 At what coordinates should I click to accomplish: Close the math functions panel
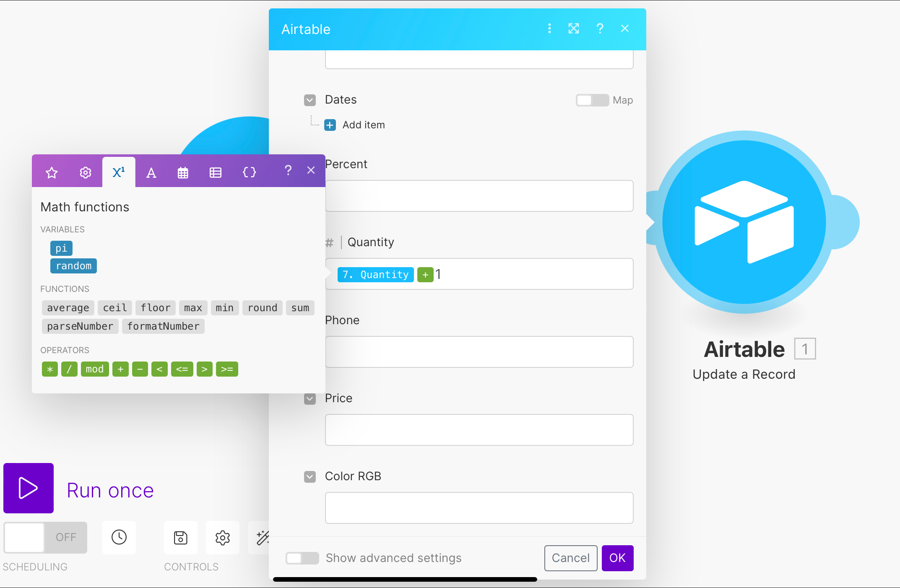(x=311, y=170)
